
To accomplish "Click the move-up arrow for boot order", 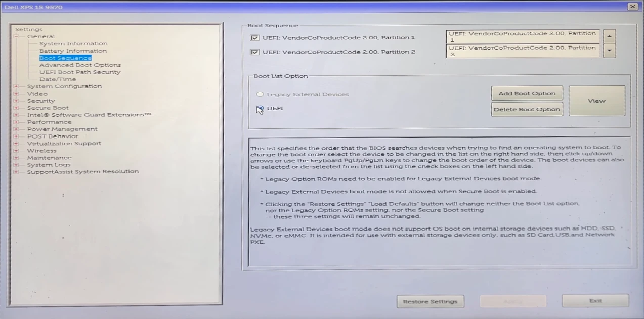I will (610, 36).
